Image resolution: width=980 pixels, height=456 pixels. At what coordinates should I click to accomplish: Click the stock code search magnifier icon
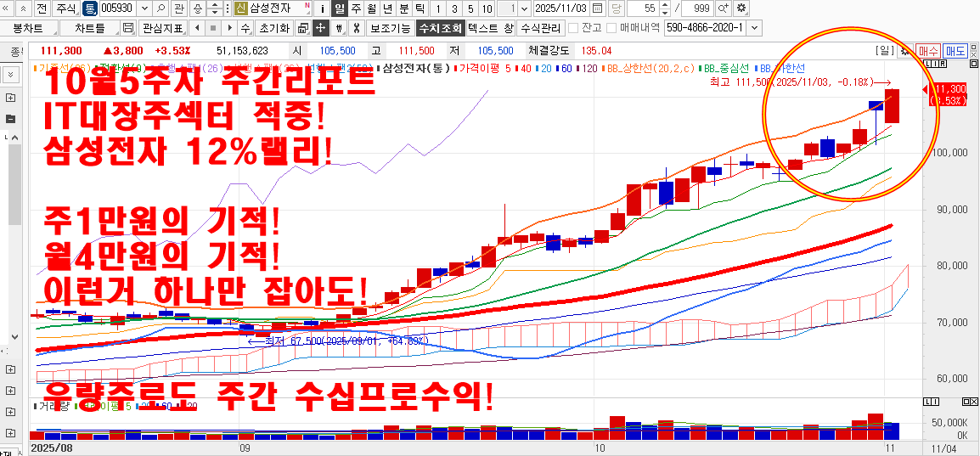point(161,8)
